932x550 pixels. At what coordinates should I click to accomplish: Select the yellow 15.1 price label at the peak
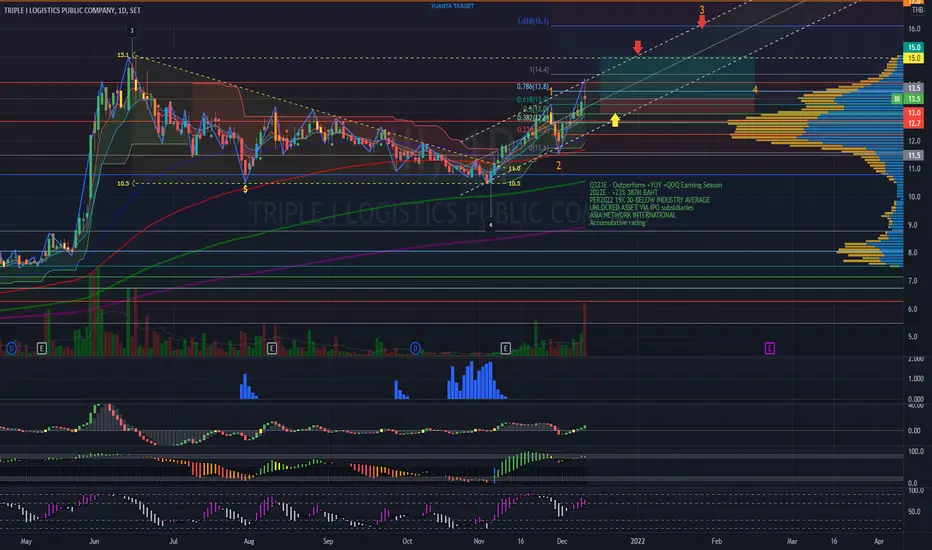[123, 55]
